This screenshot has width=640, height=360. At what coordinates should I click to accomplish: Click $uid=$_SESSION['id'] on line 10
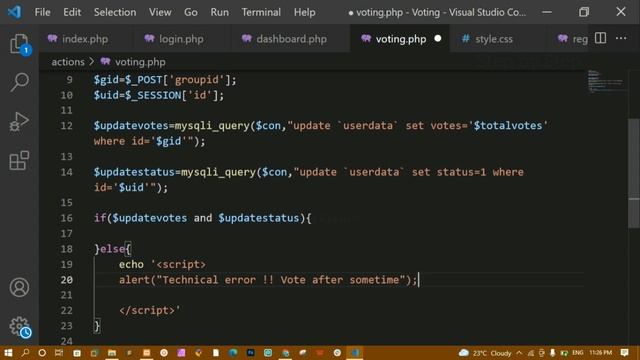[x=159, y=95]
